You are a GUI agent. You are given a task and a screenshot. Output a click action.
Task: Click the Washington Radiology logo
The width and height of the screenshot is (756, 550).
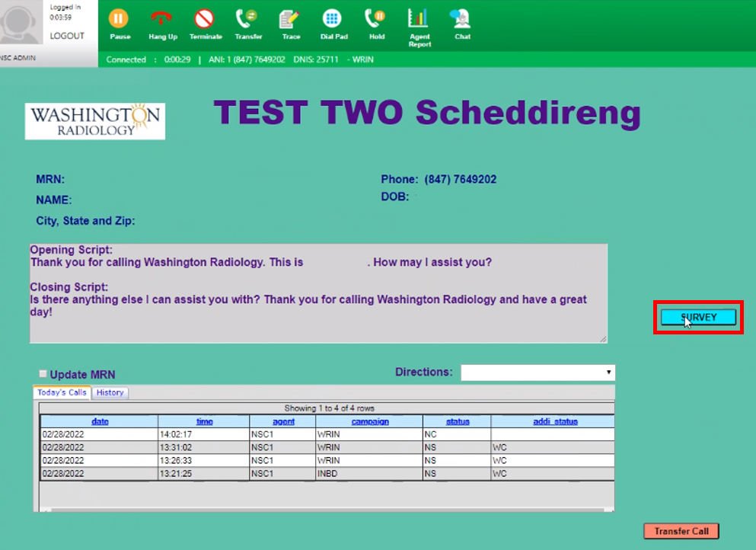tap(95, 121)
